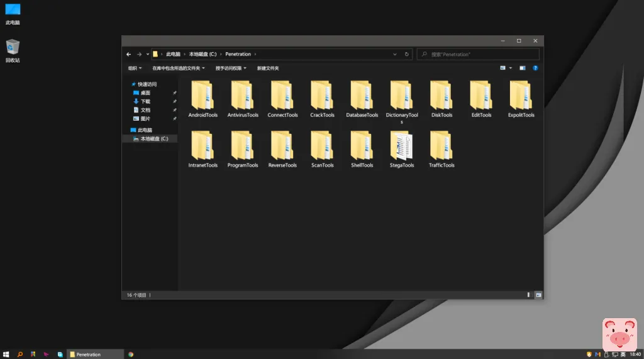Select the TrafficTools folder
644x359 pixels.
pos(441,146)
